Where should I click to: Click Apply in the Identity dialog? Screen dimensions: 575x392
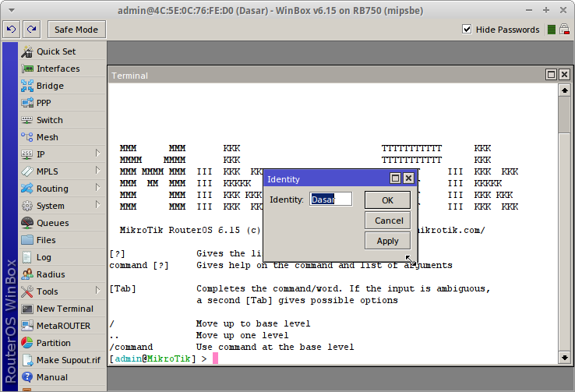tap(387, 241)
